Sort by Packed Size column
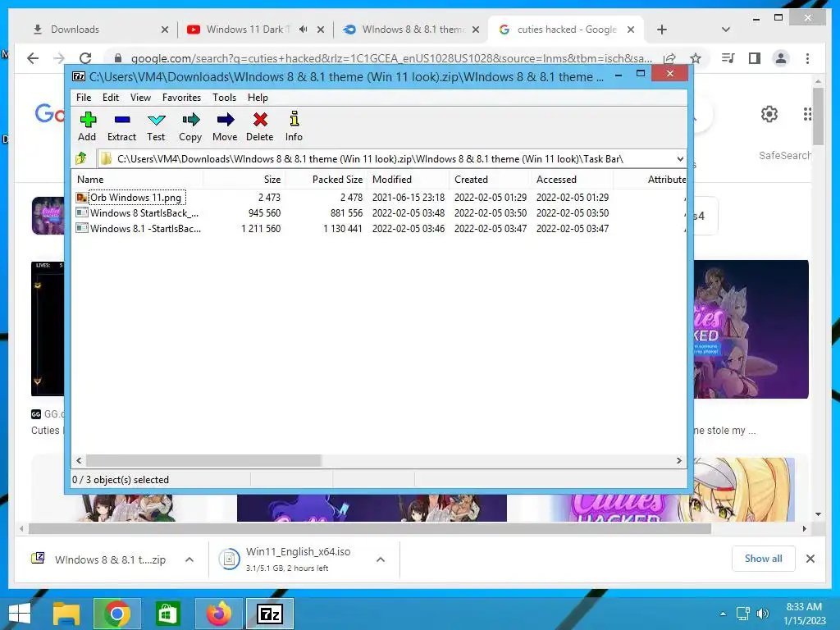840x630 pixels. (326, 180)
